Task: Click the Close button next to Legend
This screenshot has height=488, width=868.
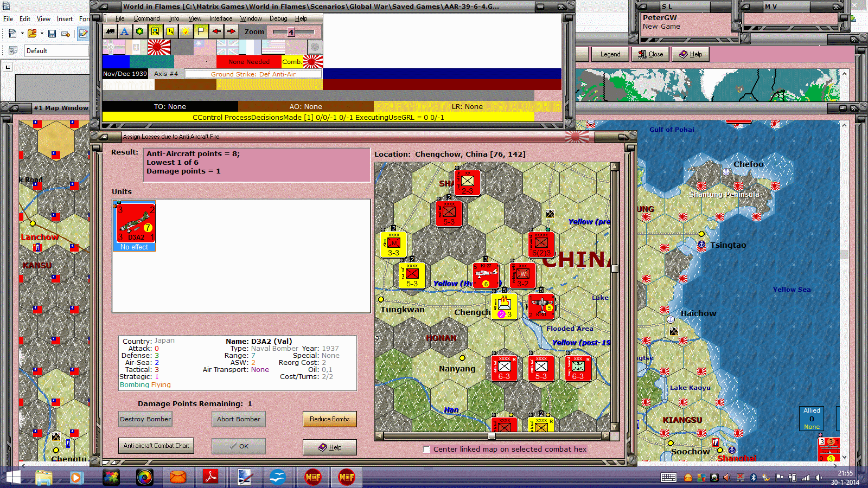Action: coord(650,54)
